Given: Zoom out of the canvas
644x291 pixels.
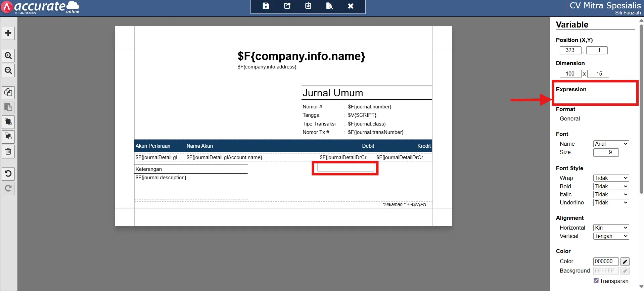Looking at the screenshot, I should click(x=8, y=70).
